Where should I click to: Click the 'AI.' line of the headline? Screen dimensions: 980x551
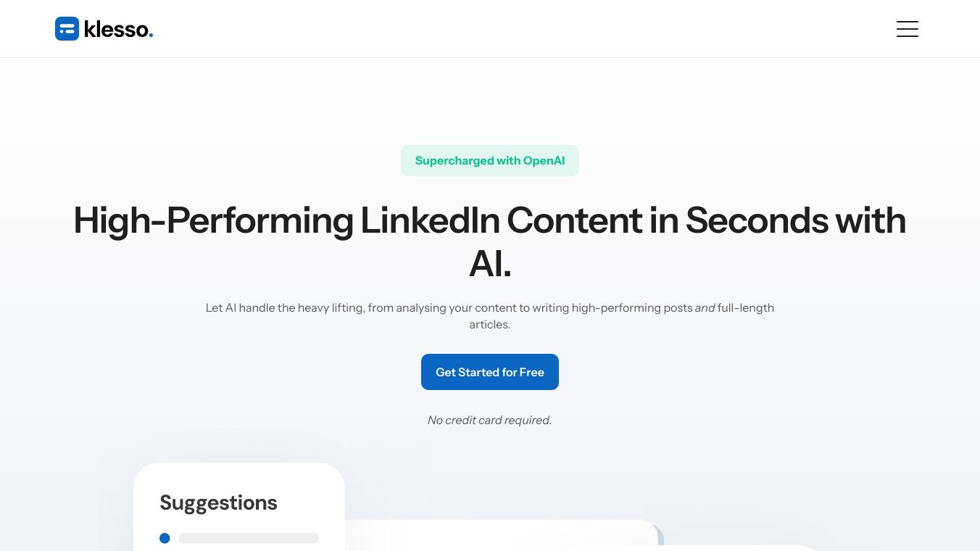click(x=490, y=264)
